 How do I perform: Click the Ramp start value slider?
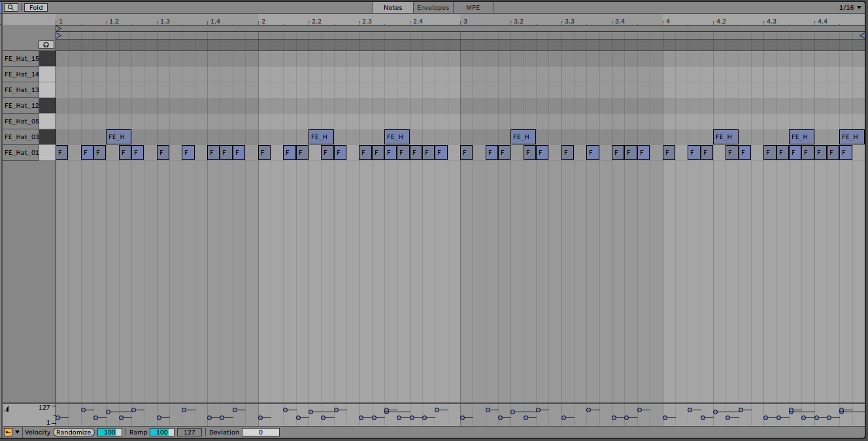(161, 432)
